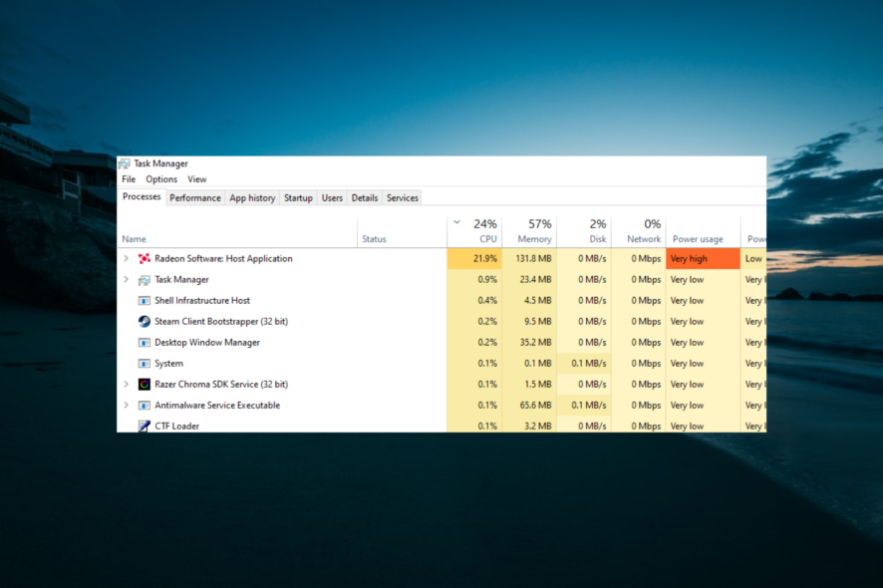Expand the Radeon Software process group
Image resolution: width=883 pixels, height=588 pixels.
[127, 258]
